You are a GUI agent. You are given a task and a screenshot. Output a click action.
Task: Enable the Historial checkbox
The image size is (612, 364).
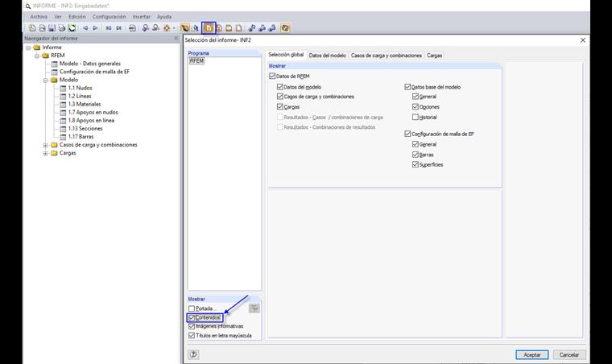tap(416, 117)
